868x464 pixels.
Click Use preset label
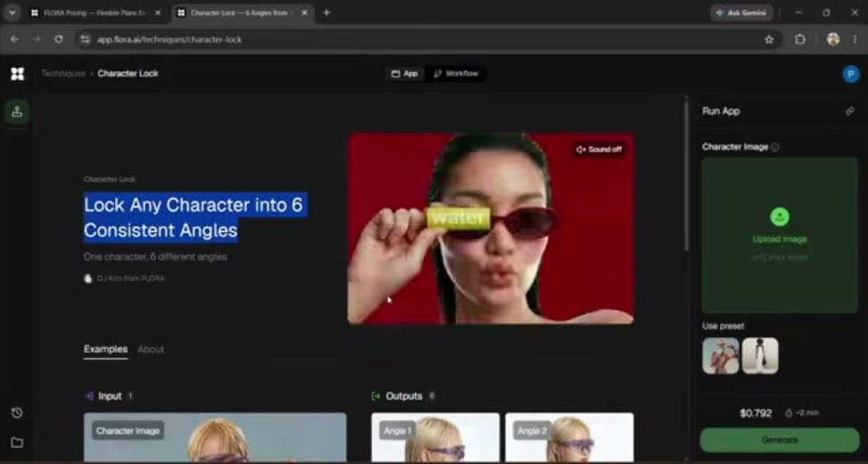[723, 326]
